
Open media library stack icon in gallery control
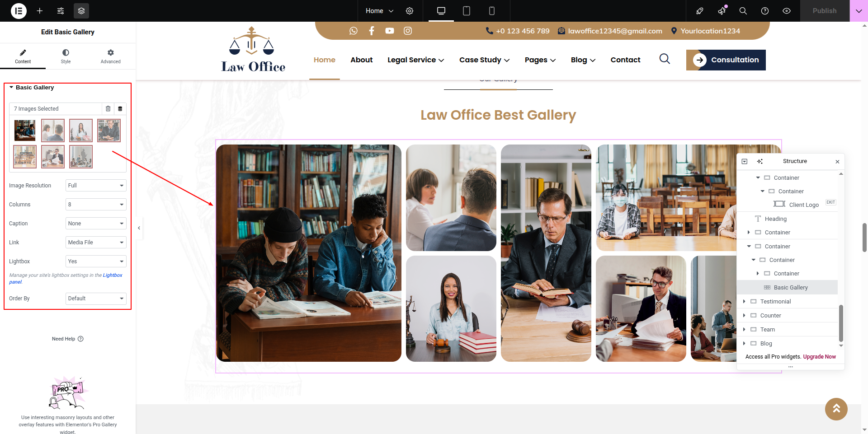click(120, 109)
